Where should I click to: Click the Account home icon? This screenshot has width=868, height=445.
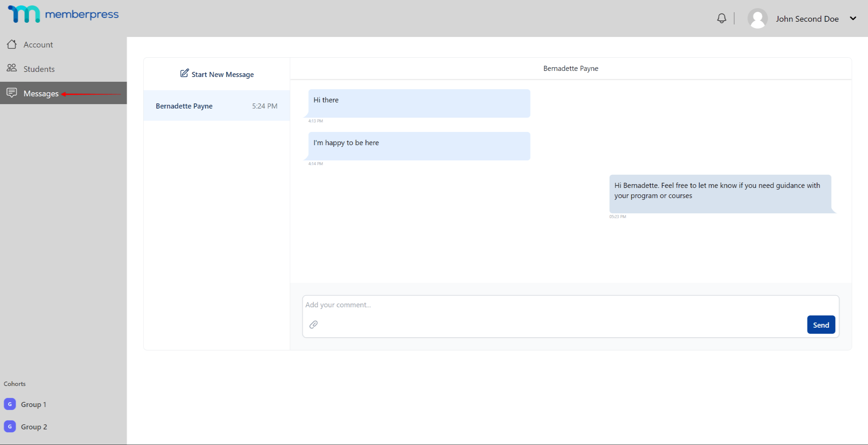(x=12, y=44)
